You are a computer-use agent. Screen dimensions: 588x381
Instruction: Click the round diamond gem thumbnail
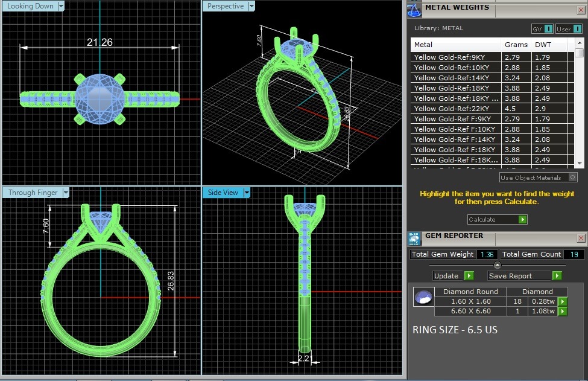(x=423, y=297)
